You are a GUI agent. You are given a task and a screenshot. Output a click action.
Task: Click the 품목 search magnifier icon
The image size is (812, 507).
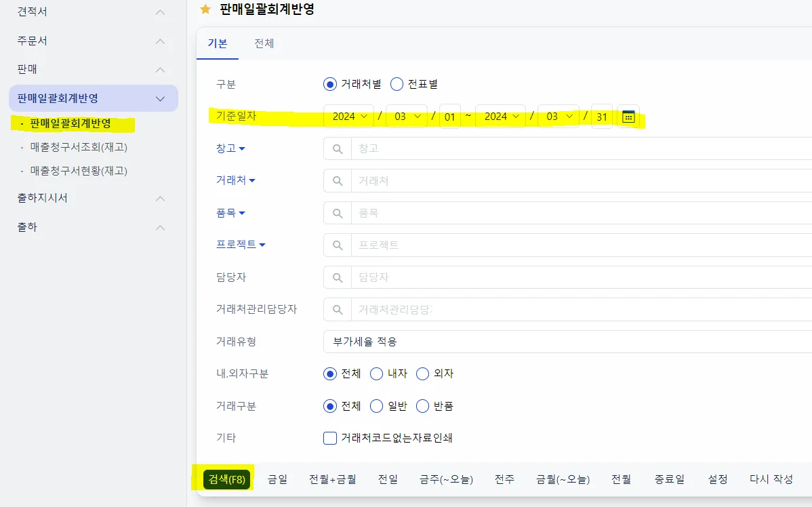click(338, 213)
